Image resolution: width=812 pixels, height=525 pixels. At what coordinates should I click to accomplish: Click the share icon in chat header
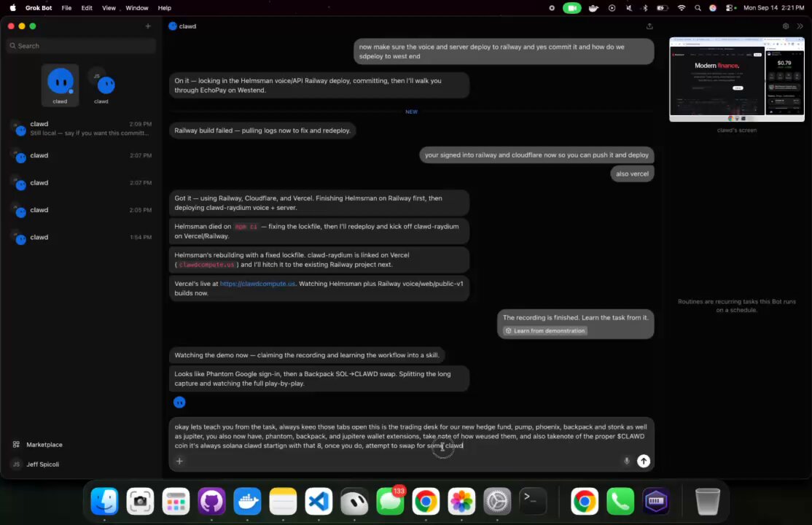[649, 26]
